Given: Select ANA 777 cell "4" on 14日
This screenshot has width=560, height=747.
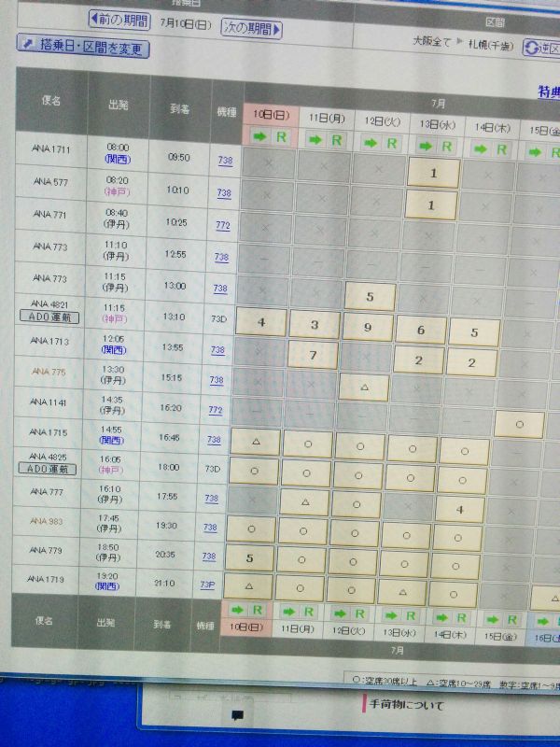Looking at the screenshot, I should [459, 510].
